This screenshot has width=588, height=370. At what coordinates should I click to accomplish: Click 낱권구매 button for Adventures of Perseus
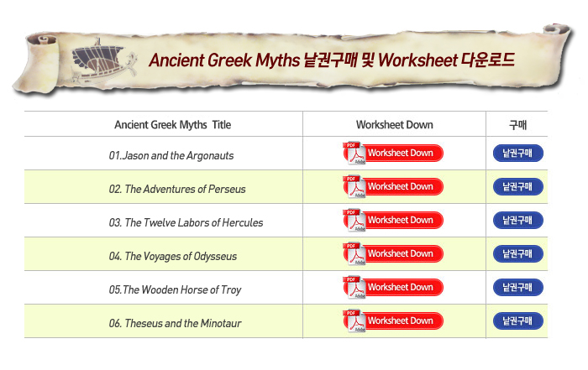(518, 186)
